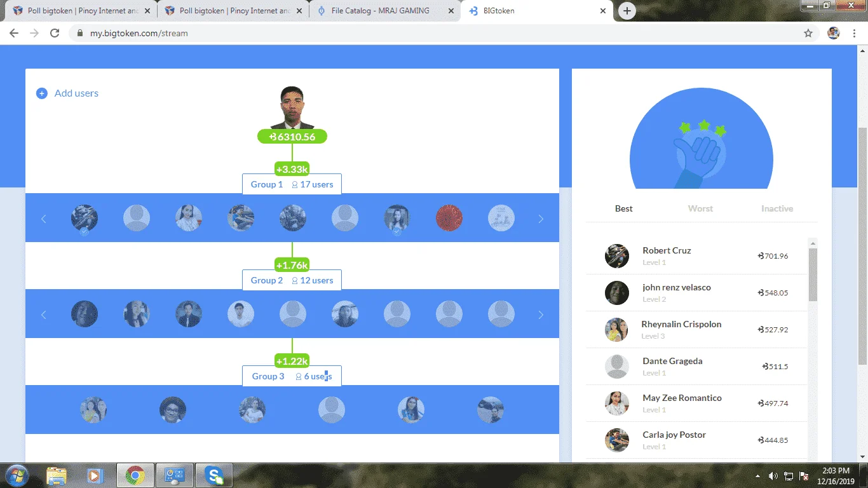Open the Chrome three-dot menu
The image size is (868, 488).
pyautogui.click(x=853, y=33)
